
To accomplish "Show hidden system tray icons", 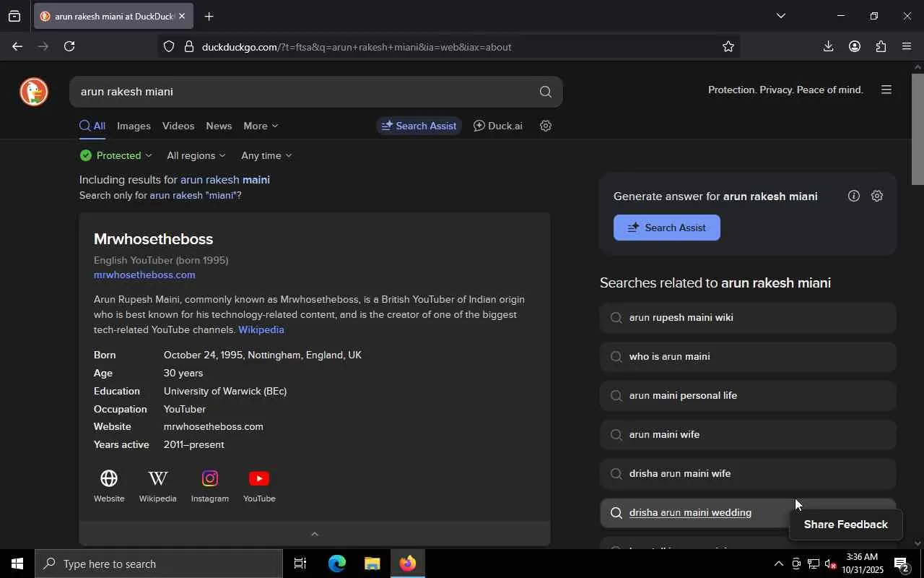I will [x=778, y=564].
